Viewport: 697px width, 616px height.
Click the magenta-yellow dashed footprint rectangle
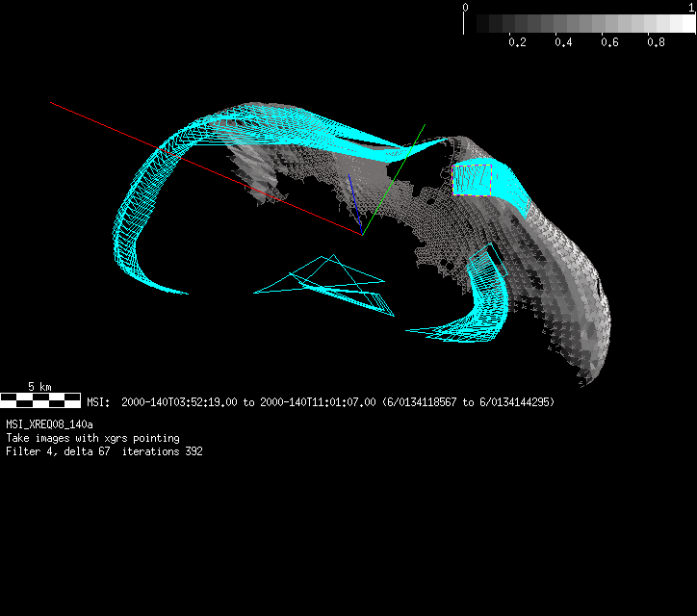coord(472,180)
